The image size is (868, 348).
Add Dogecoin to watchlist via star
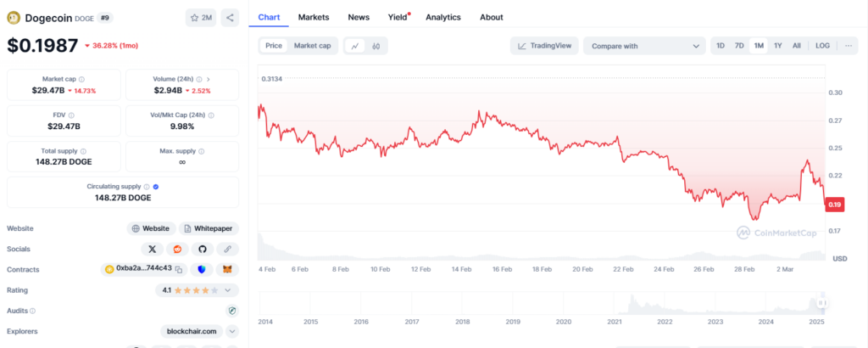[201, 17]
